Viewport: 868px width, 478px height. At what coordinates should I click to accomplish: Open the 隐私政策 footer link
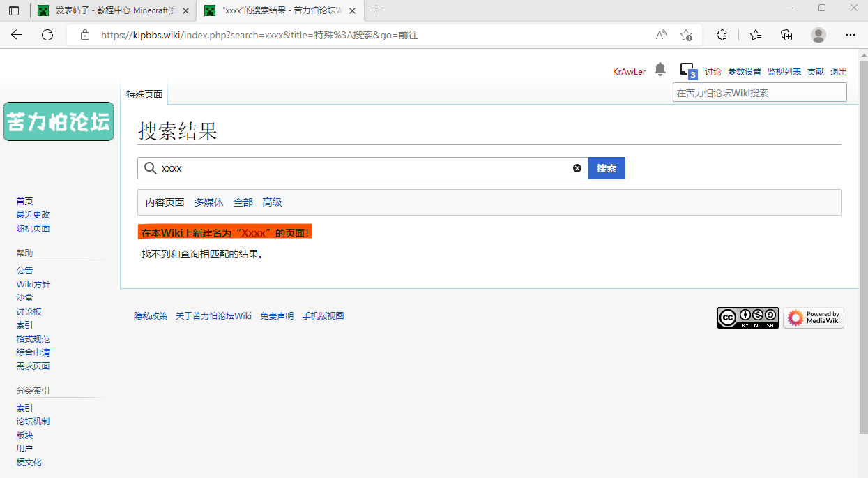point(151,315)
